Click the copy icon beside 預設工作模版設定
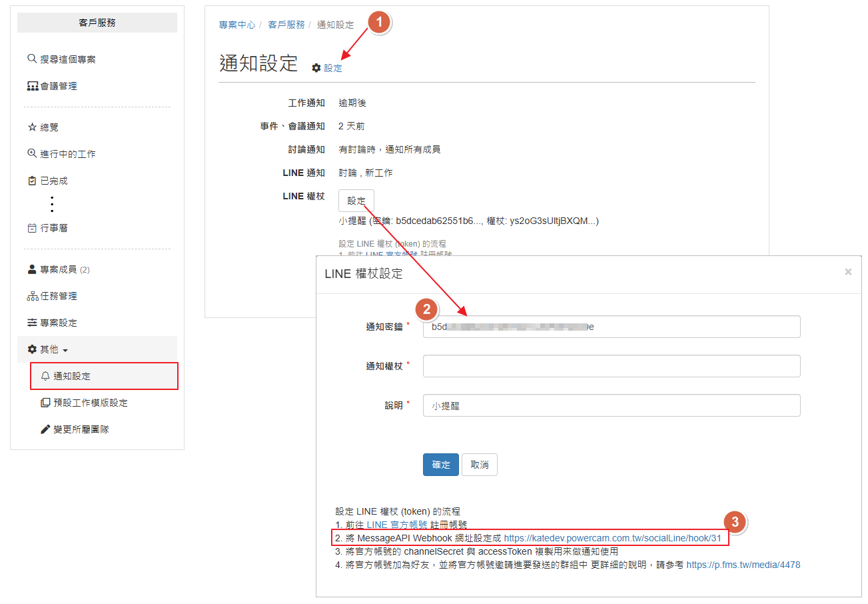 45,403
